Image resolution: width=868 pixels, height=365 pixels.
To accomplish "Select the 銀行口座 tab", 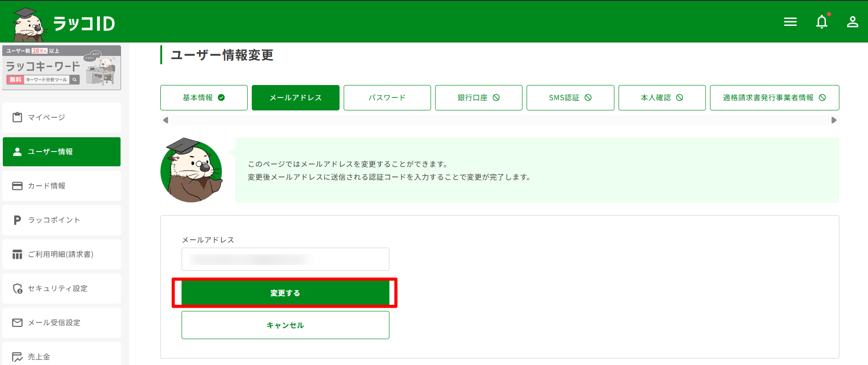I will point(479,97).
